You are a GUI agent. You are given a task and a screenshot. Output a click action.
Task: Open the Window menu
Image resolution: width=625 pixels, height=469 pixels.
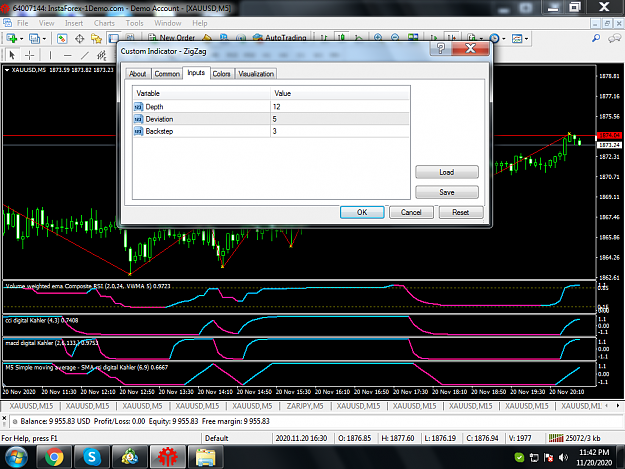tap(167, 23)
